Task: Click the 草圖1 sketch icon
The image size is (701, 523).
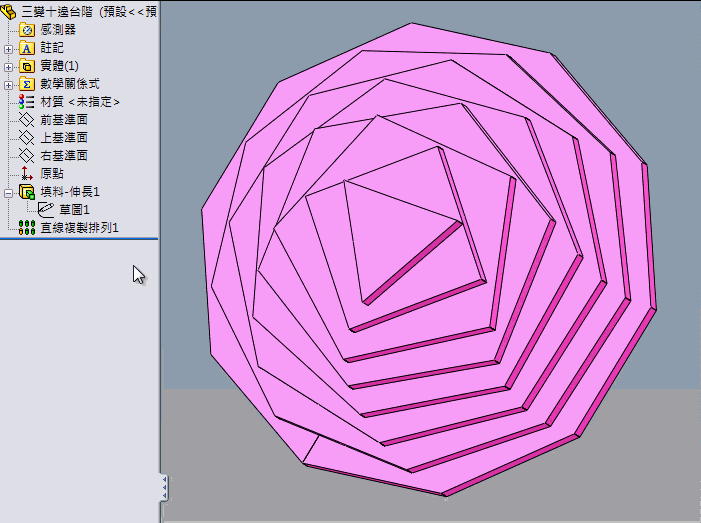Action: (46, 210)
